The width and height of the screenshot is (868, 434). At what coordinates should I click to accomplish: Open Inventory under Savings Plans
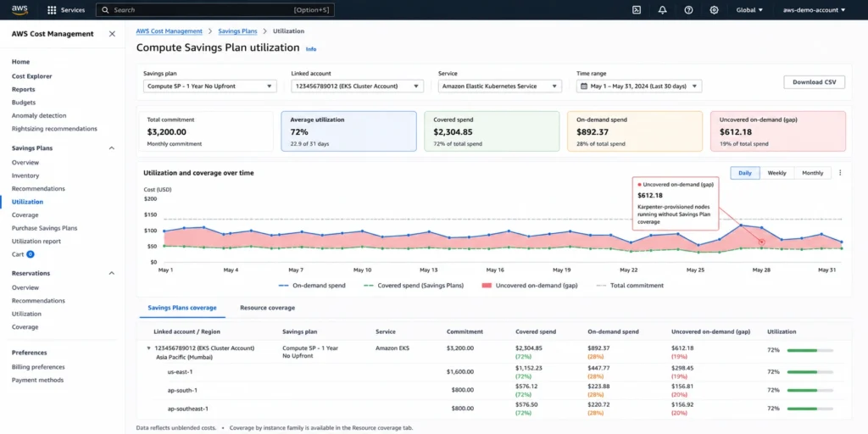pyautogui.click(x=25, y=175)
